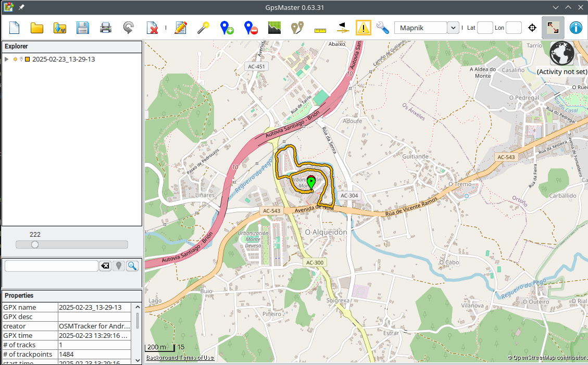Print the current map view

pos(106,28)
